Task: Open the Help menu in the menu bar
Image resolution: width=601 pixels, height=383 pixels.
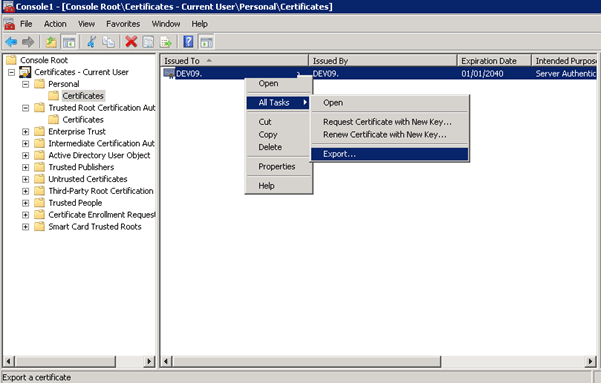Action: coord(199,24)
